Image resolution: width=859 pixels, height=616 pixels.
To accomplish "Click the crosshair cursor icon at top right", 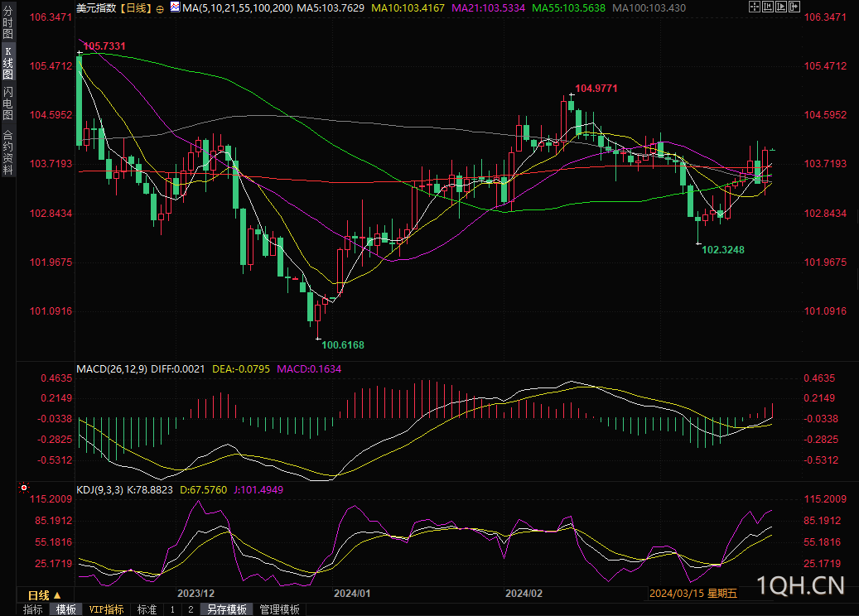I will click(755, 7).
